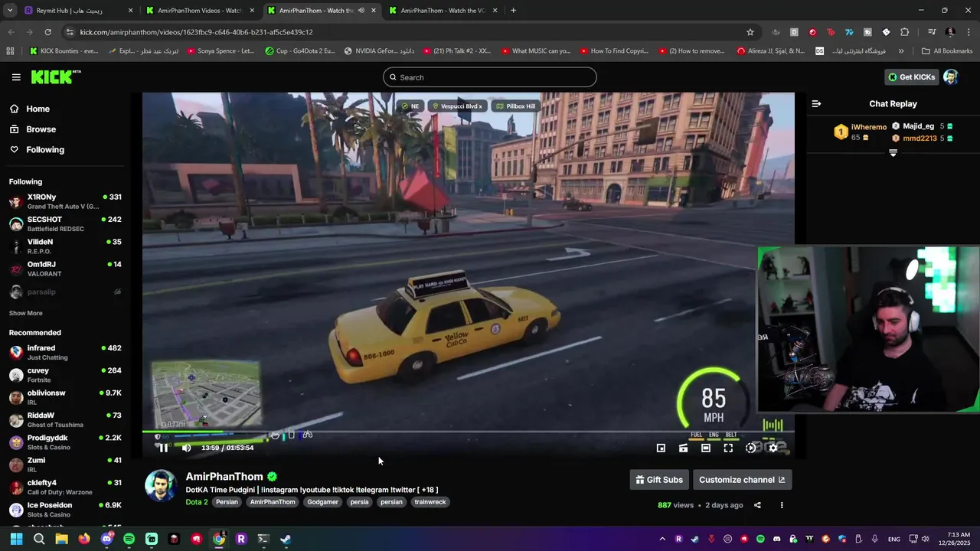Collapse the Chat Replay panel
Screen dimensions: 980x551
[816, 103]
